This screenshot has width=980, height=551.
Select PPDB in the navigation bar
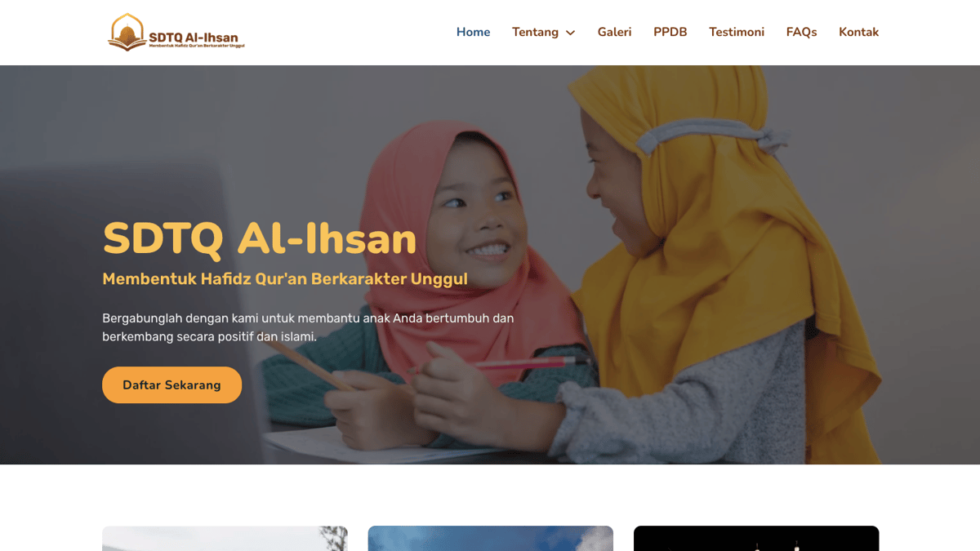pyautogui.click(x=670, y=32)
